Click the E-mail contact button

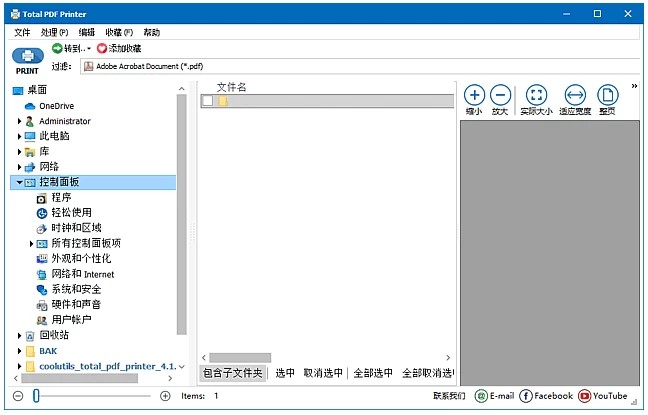click(x=494, y=396)
